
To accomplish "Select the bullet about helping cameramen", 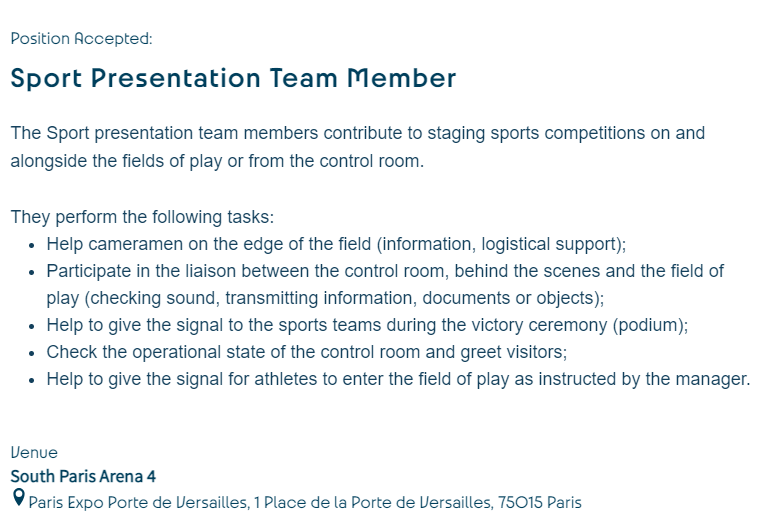I will tap(335, 244).
